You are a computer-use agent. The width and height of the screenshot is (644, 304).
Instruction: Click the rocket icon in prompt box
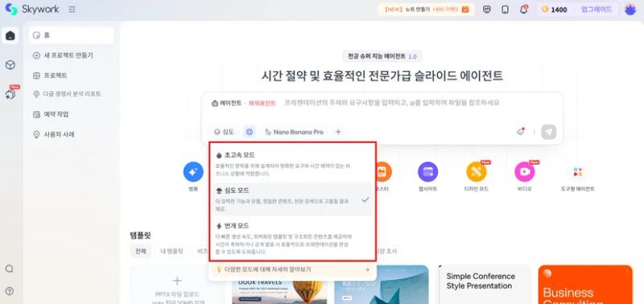click(521, 132)
